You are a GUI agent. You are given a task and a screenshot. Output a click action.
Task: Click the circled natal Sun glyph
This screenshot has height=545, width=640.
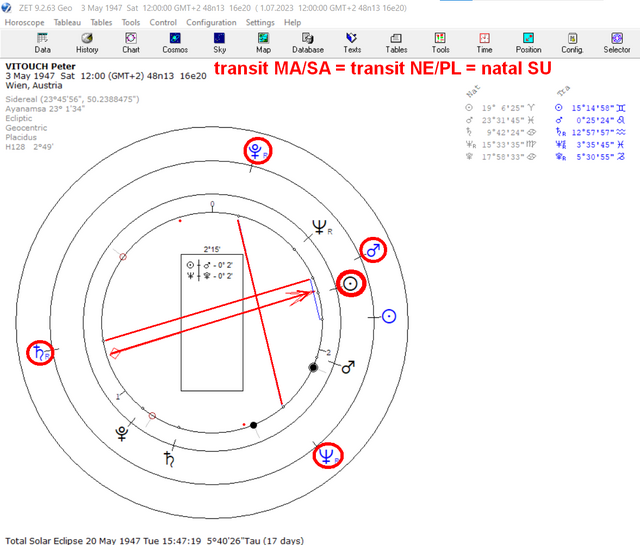350,283
